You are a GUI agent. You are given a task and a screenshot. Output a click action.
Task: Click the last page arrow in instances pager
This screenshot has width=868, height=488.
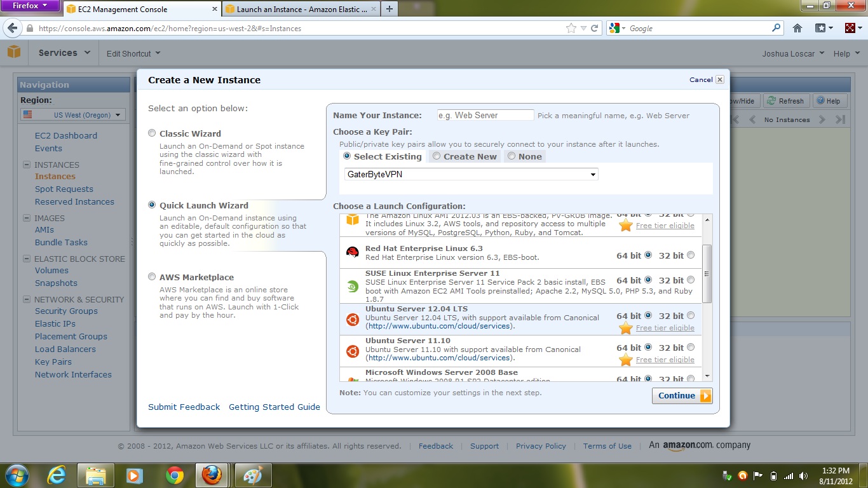[x=840, y=119]
